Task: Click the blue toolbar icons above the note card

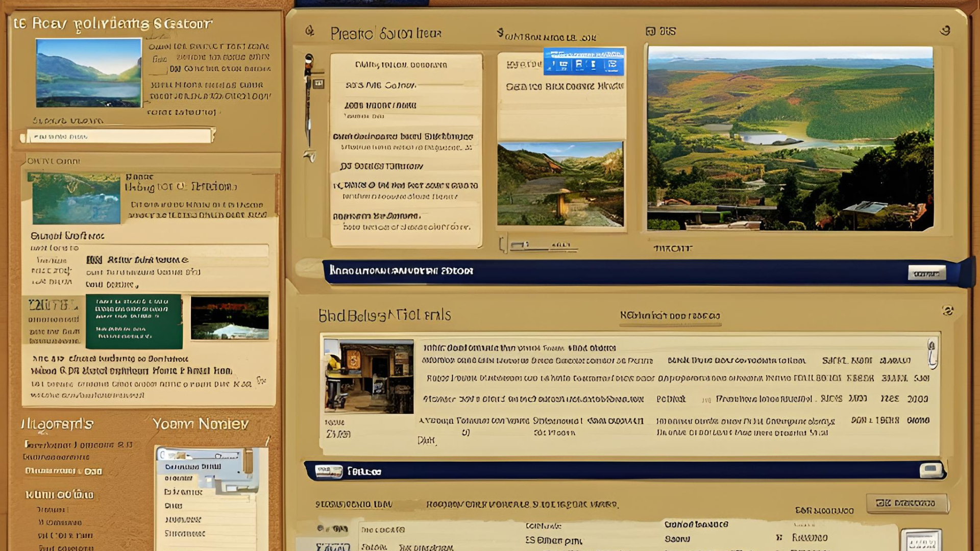Action: coord(584,62)
